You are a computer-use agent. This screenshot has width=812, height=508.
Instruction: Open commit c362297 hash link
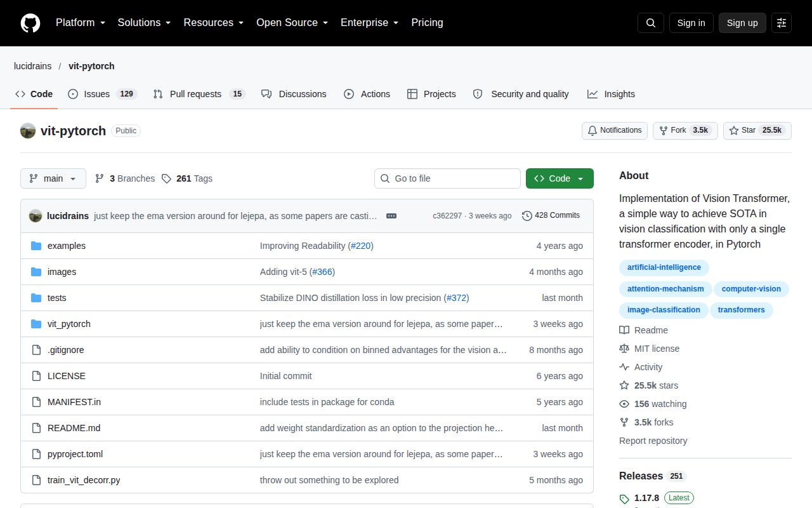447,216
